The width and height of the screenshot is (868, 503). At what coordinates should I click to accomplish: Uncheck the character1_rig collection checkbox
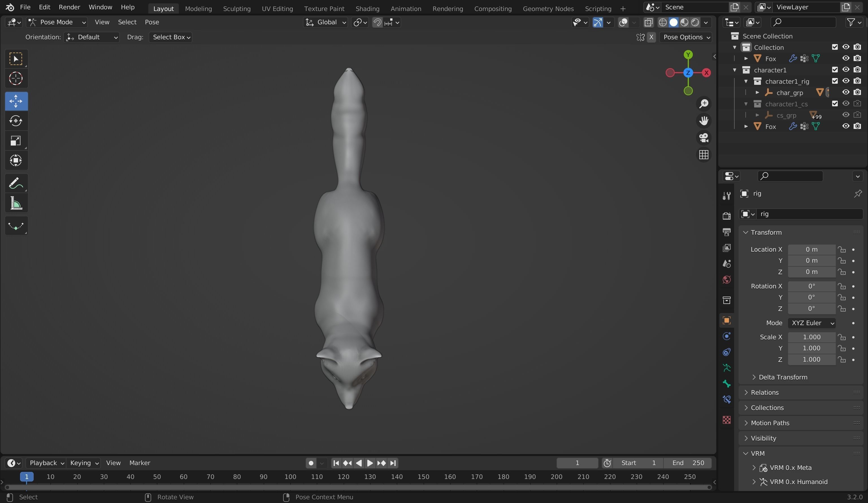pos(835,81)
